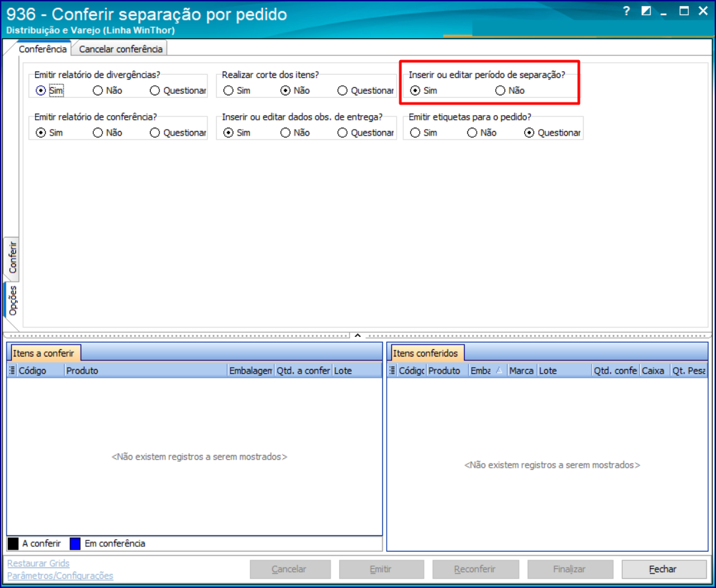Click the Fechar button
716x588 pixels.
click(664, 569)
